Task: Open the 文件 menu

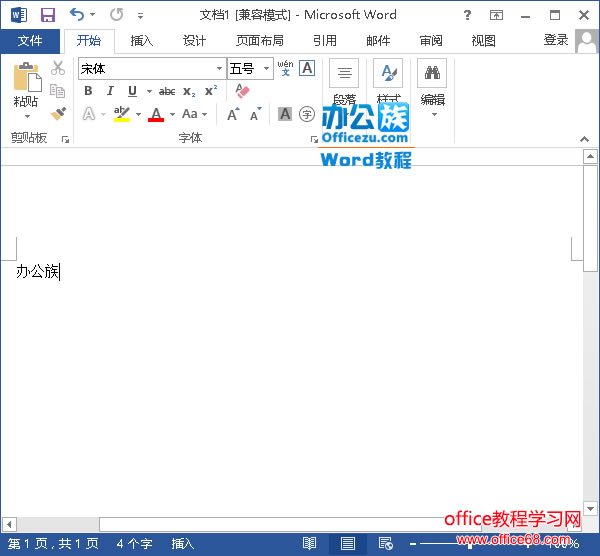Action: click(30, 41)
